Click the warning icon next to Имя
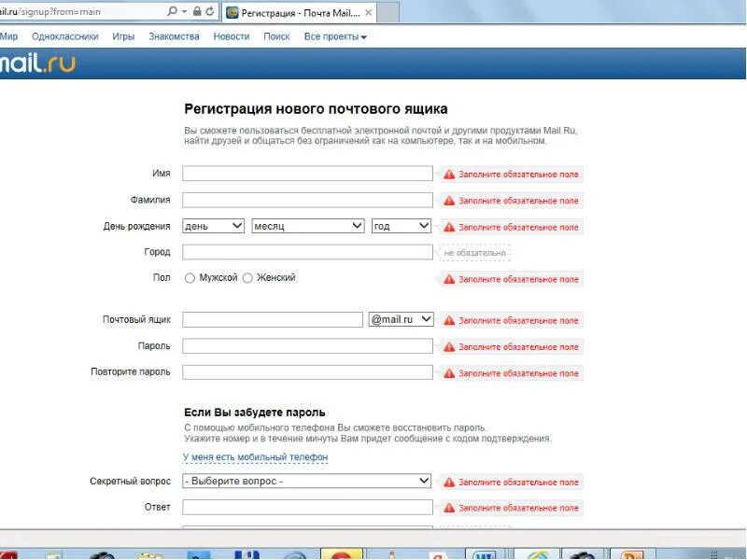747x560 pixels. (x=449, y=175)
